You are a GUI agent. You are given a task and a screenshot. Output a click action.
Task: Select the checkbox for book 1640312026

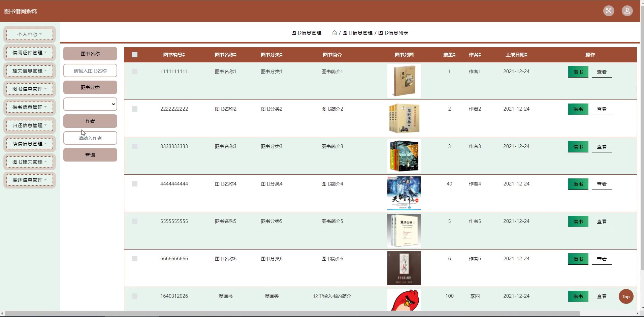tap(135, 296)
